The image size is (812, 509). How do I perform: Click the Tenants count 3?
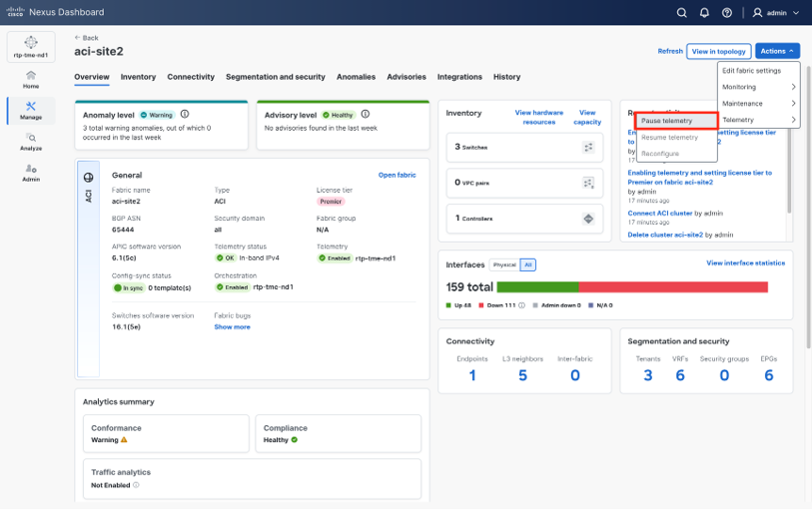tap(648, 375)
